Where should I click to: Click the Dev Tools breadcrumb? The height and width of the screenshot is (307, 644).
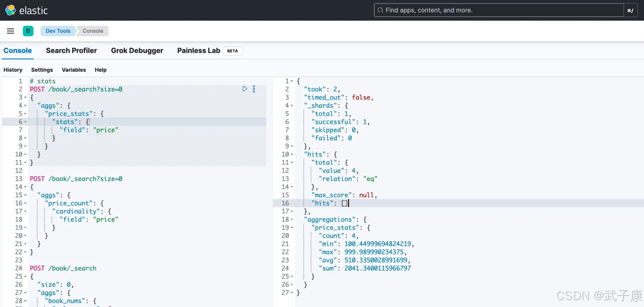(58, 31)
